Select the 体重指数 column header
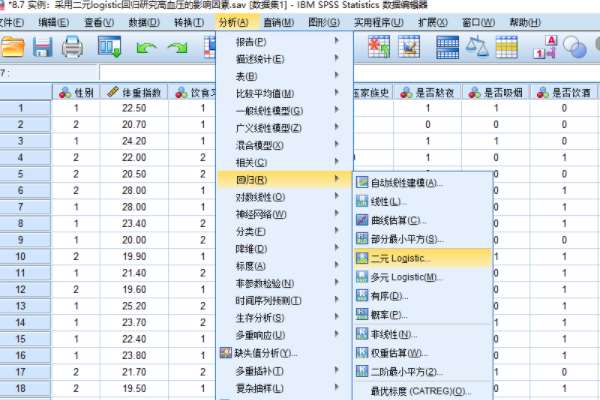 pos(134,92)
